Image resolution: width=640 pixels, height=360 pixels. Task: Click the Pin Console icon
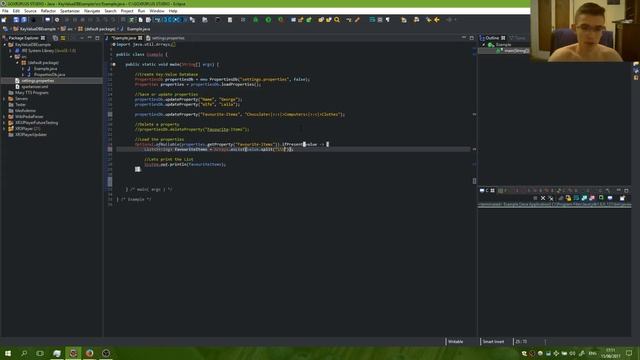pos(601,198)
